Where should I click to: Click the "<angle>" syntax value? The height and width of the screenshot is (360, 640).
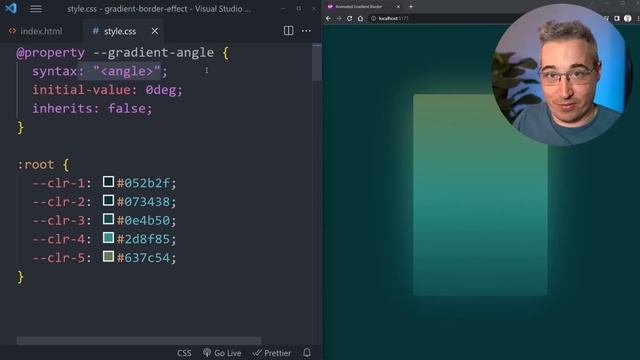pyautogui.click(x=127, y=71)
